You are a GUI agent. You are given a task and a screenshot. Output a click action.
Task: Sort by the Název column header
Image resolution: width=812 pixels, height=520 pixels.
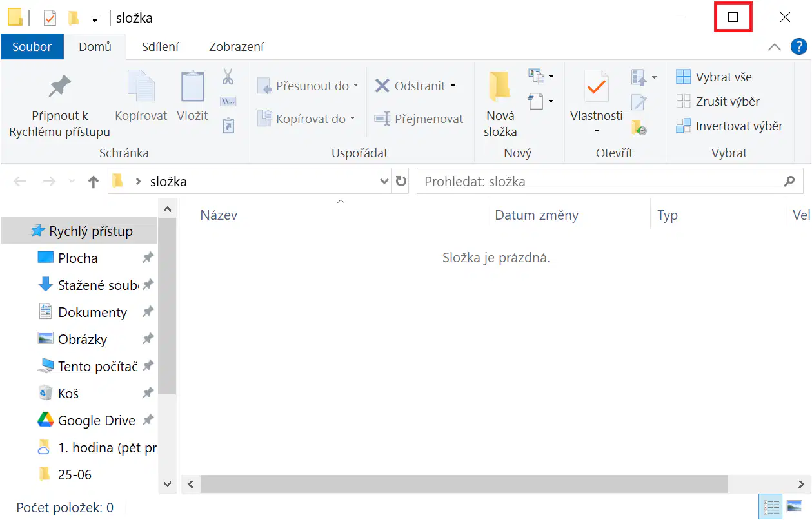point(219,215)
